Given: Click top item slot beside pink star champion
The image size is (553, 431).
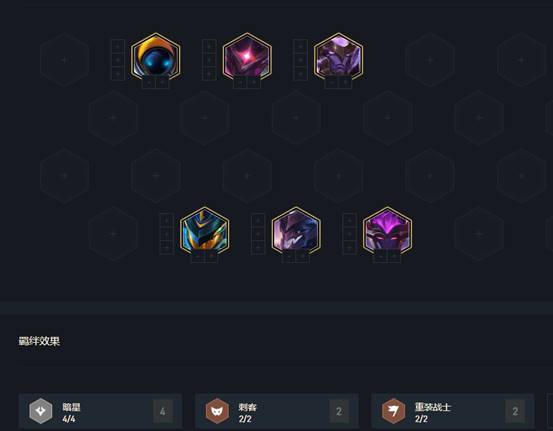Looking at the screenshot, I should tap(209, 46).
